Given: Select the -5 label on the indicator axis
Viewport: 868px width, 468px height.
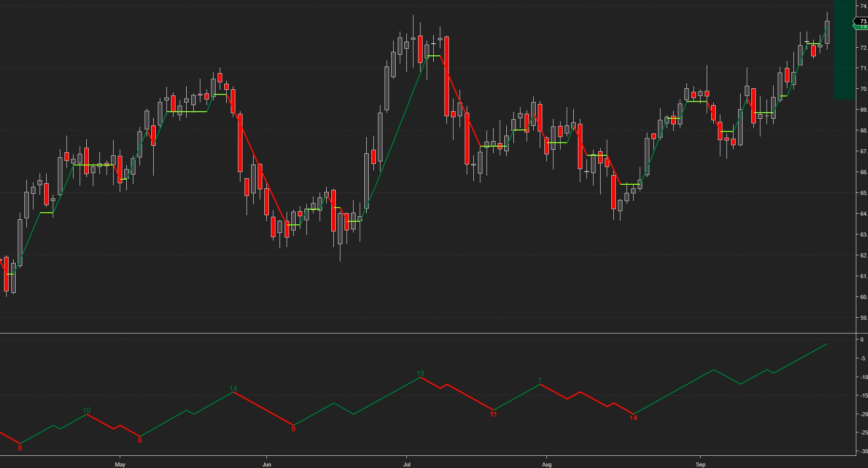Looking at the screenshot, I should coord(862,358).
